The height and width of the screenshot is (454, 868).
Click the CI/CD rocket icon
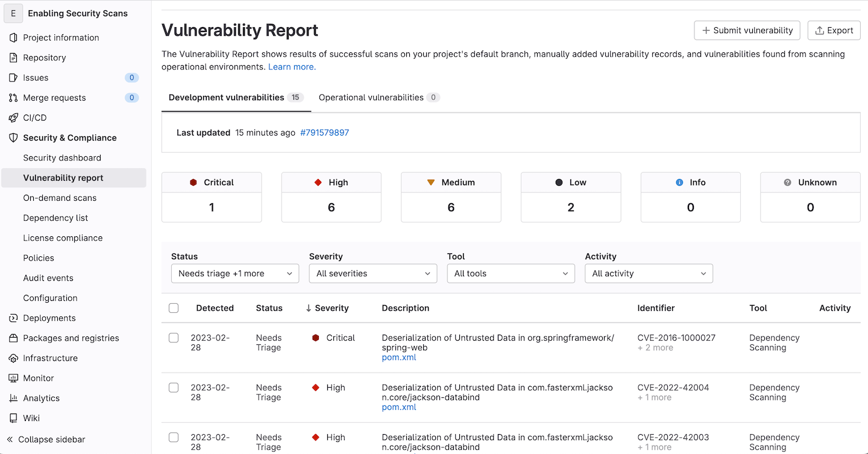[x=13, y=118]
